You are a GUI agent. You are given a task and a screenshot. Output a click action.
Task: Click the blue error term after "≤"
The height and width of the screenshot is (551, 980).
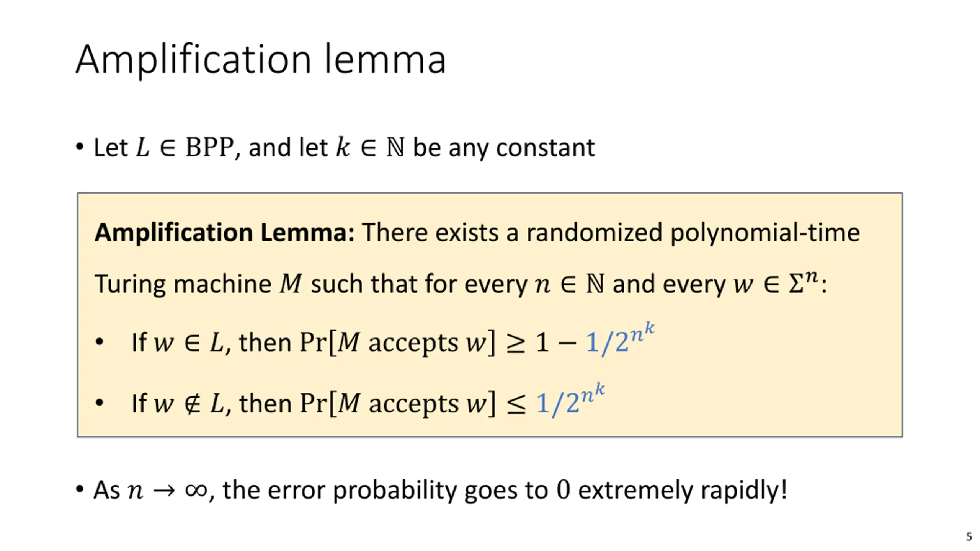pyautogui.click(x=570, y=400)
